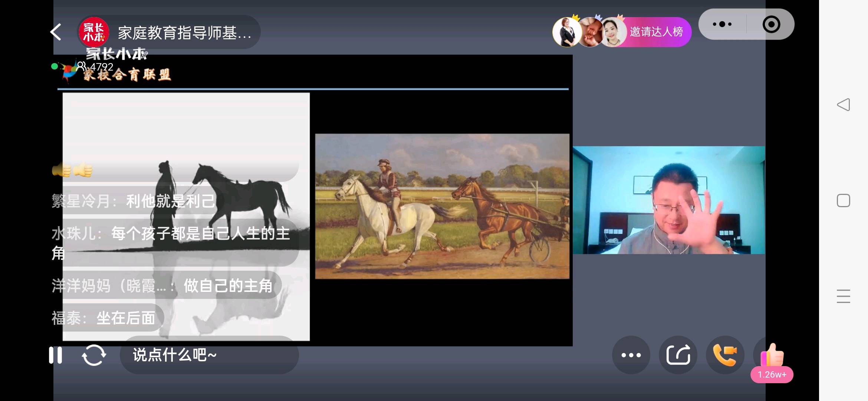Open more options beside the share button
The width and height of the screenshot is (868, 401).
click(x=631, y=355)
